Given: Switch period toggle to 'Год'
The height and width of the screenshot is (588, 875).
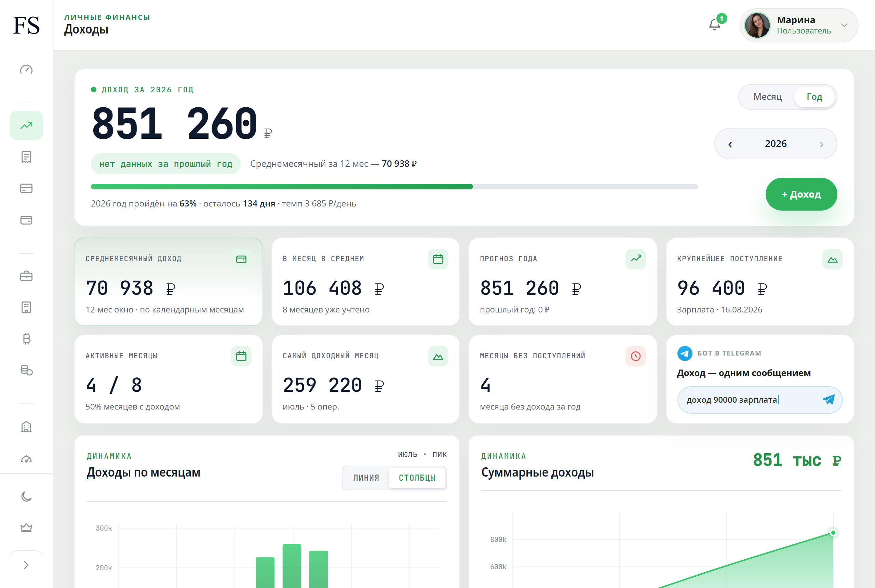Looking at the screenshot, I should click(x=814, y=97).
